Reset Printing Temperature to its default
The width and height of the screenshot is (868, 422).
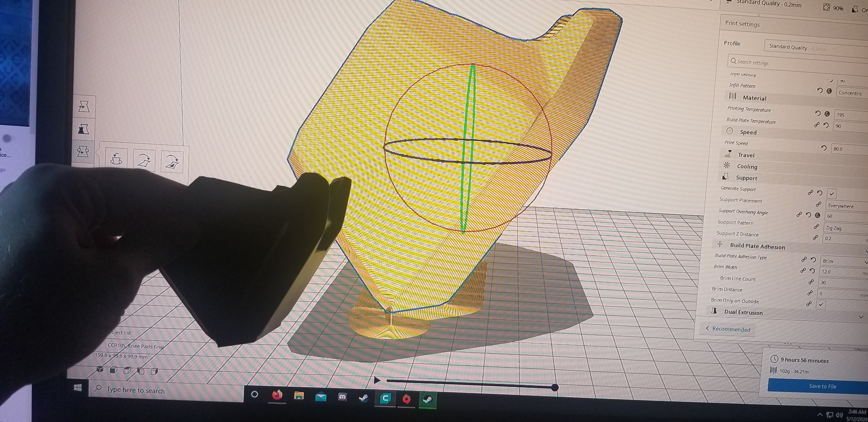click(817, 113)
